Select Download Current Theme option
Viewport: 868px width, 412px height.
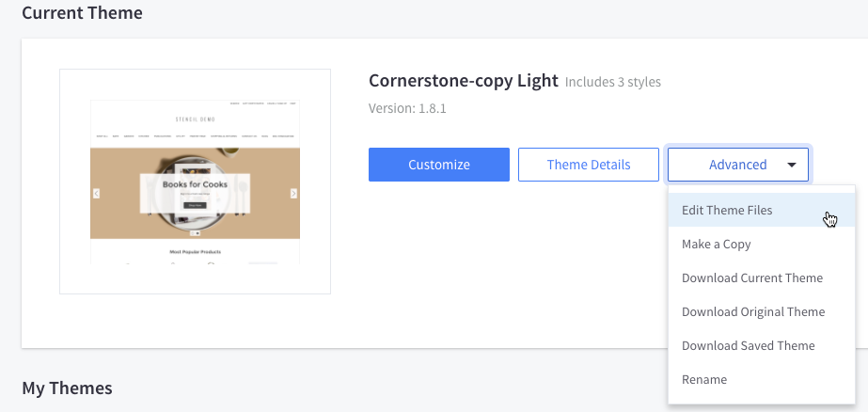(751, 277)
